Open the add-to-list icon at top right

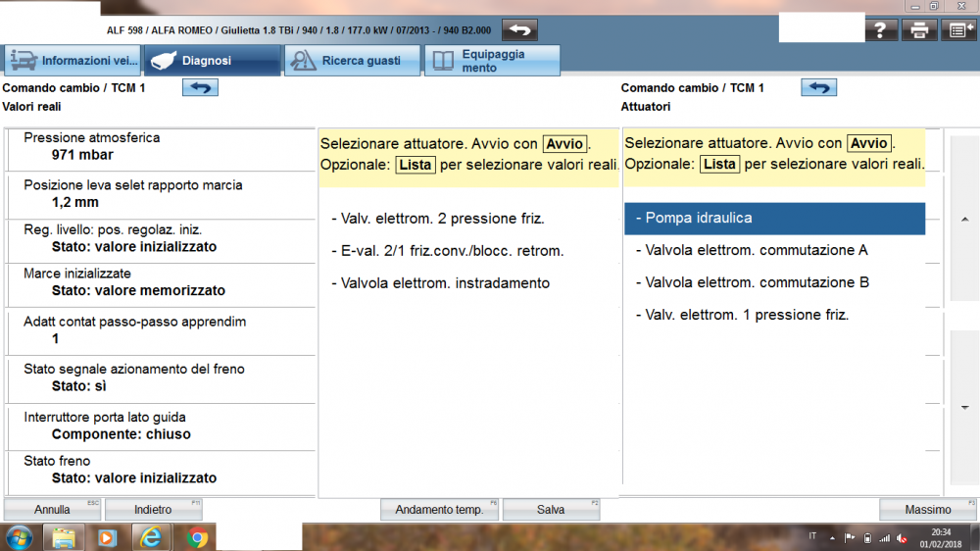point(958,30)
